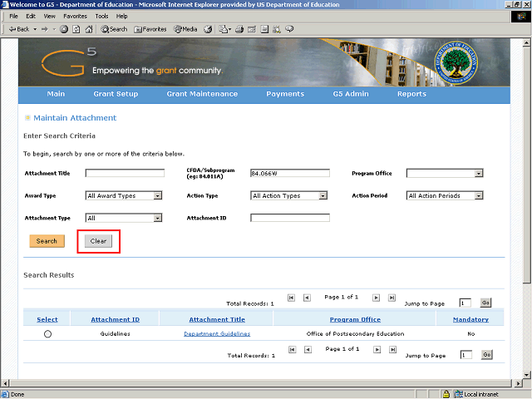The height and width of the screenshot is (399, 532).
Task: Go to first page in bottom pager
Action: [x=292, y=349]
